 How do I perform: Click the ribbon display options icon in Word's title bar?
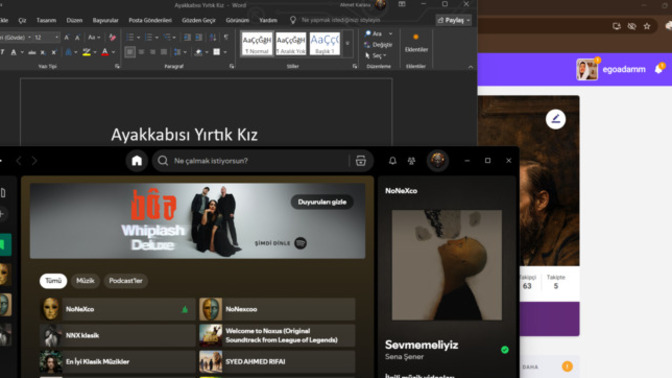tap(402, 4)
